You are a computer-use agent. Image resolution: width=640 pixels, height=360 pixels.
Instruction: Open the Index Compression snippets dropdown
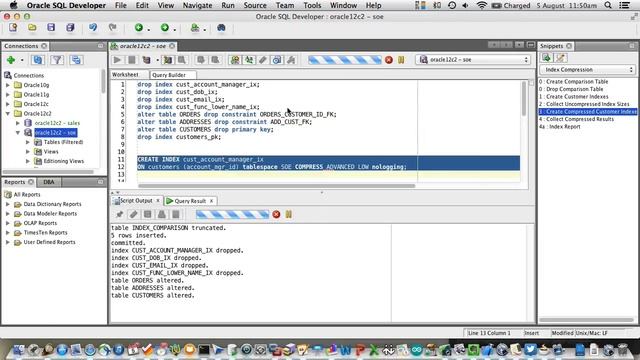[587, 69]
